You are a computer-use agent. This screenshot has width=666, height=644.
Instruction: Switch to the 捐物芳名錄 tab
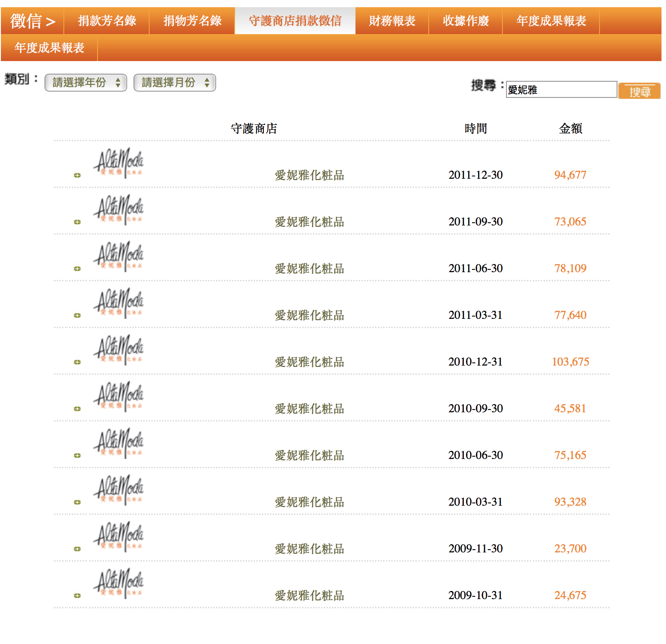click(192, 21)
